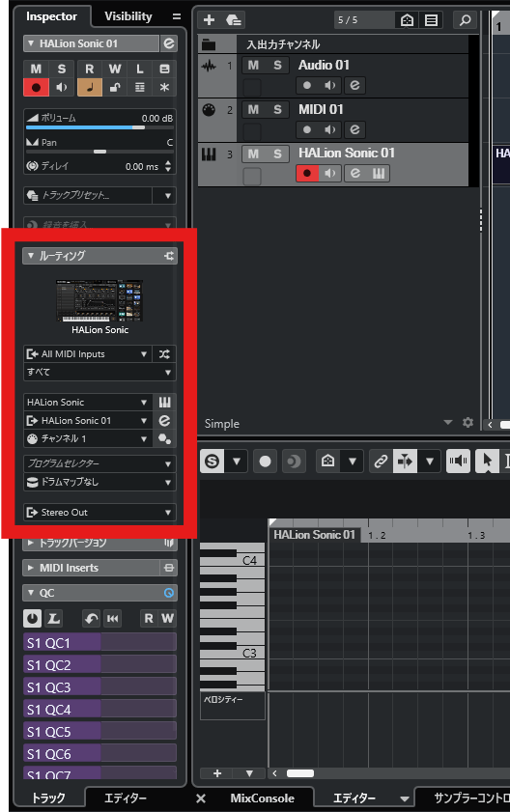
Task: Click the ディレイ delay stepper arrows
Action: (168, 166)
